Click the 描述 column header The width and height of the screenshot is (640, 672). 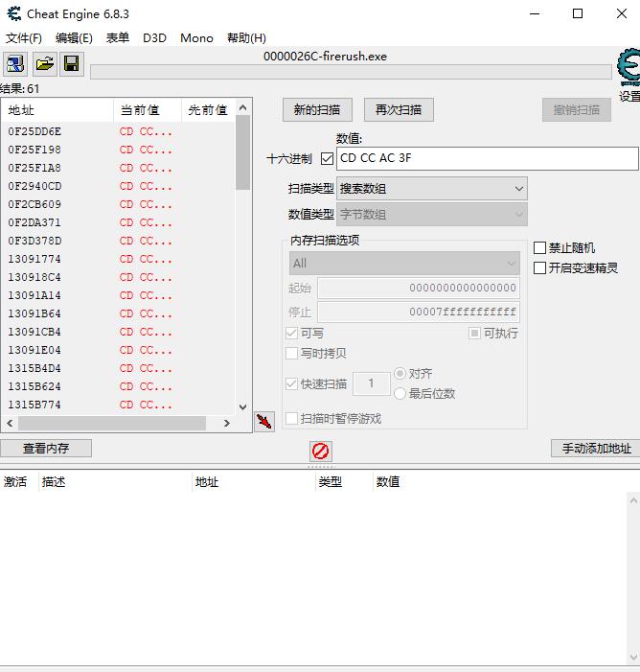click(115, 482)
